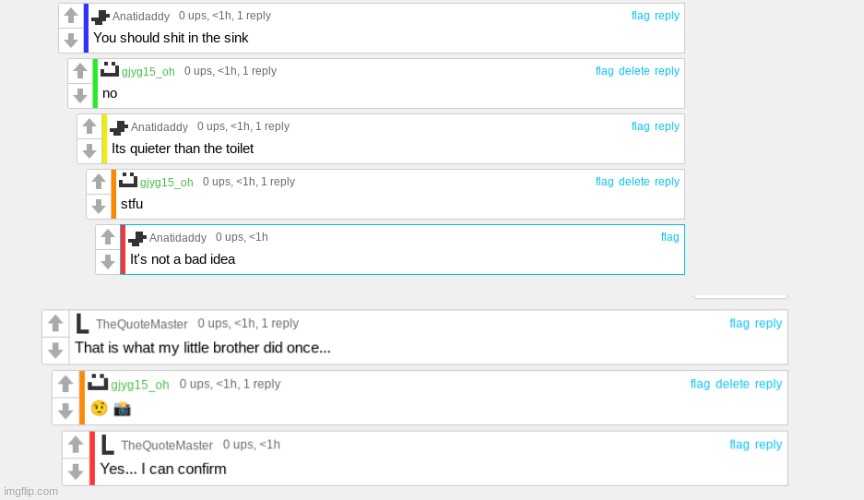
Task: Delete the "stfu" comment
Action: (634, 181)
